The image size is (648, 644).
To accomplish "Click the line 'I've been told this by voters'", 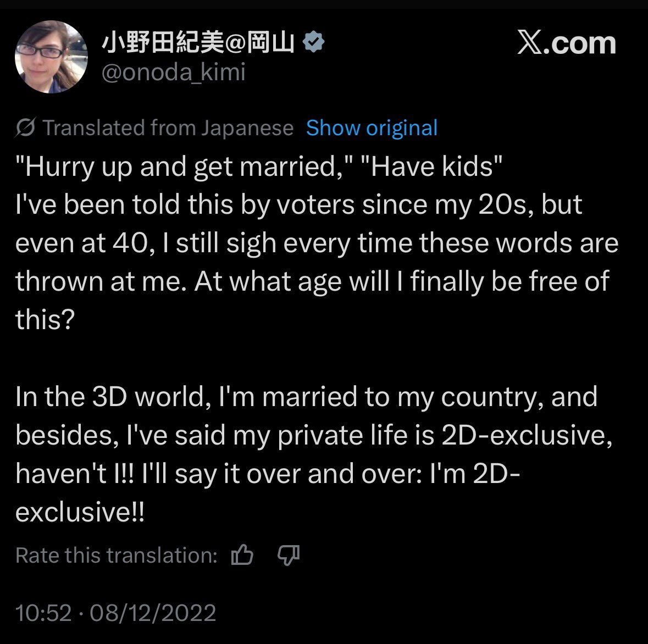I will 185,204.
